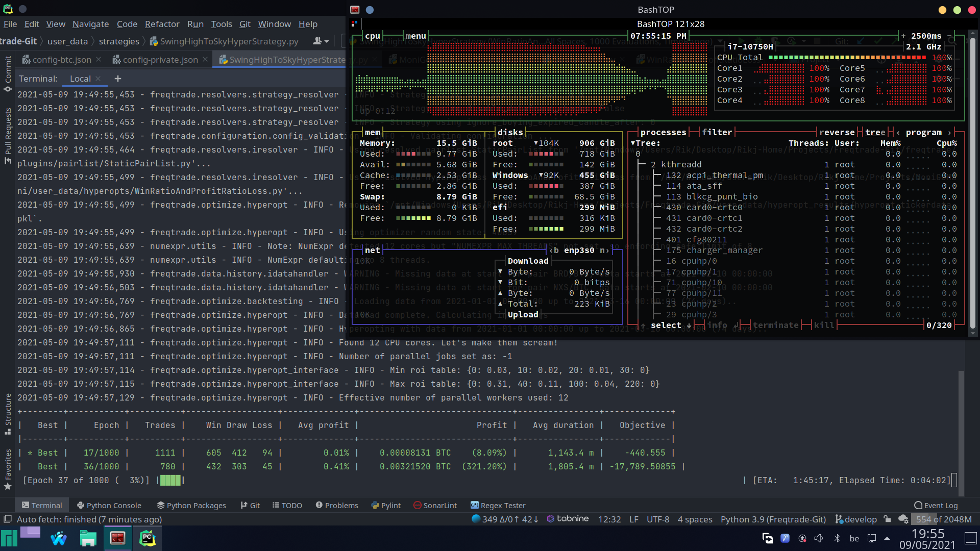This screenshot has width=980, height=551.
Task: Toggle tree view in BashTOP processes panel
Action: point(875,132)
